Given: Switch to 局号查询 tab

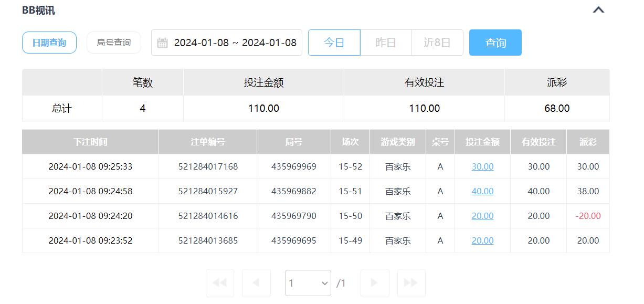Looking at the screenshot, I should pyautogui.click(x=114, y=43).
